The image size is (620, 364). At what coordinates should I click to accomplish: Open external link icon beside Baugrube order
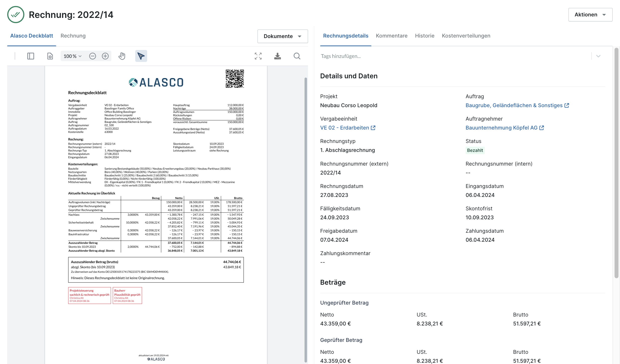coord(567,105)
